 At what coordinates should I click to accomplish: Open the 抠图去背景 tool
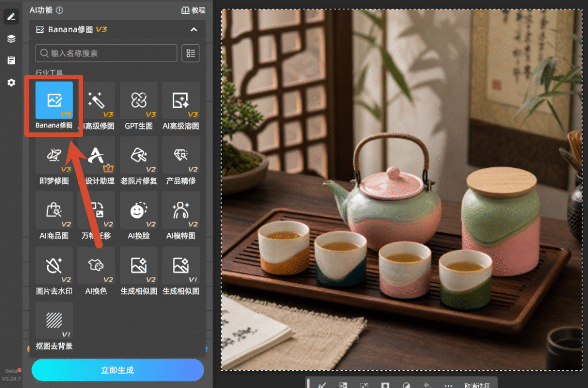[54, 326]
